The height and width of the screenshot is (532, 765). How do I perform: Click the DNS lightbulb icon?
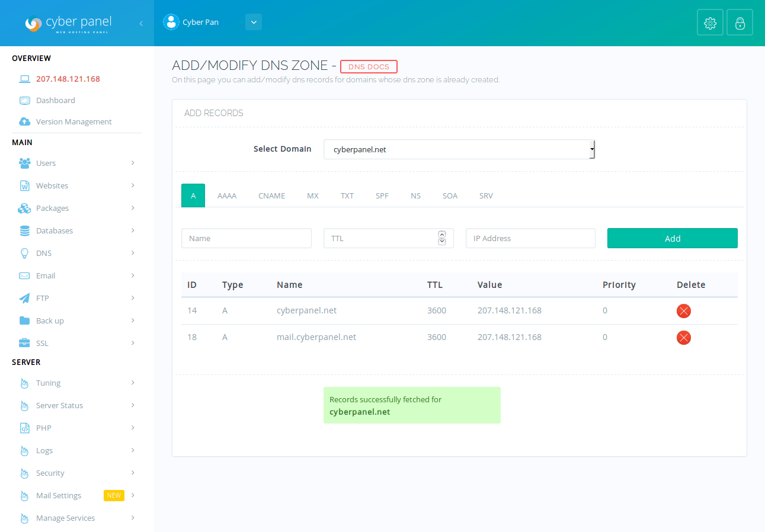pos(24,253)
